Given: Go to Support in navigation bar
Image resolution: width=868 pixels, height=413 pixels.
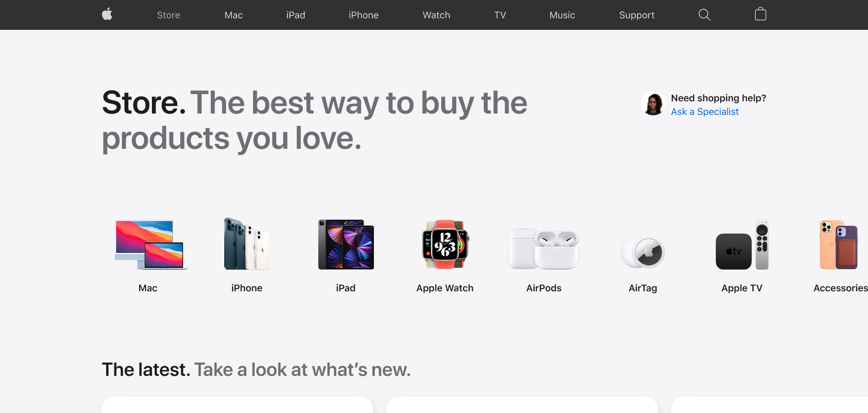Looking at the screenshot, I should [637, 15].
